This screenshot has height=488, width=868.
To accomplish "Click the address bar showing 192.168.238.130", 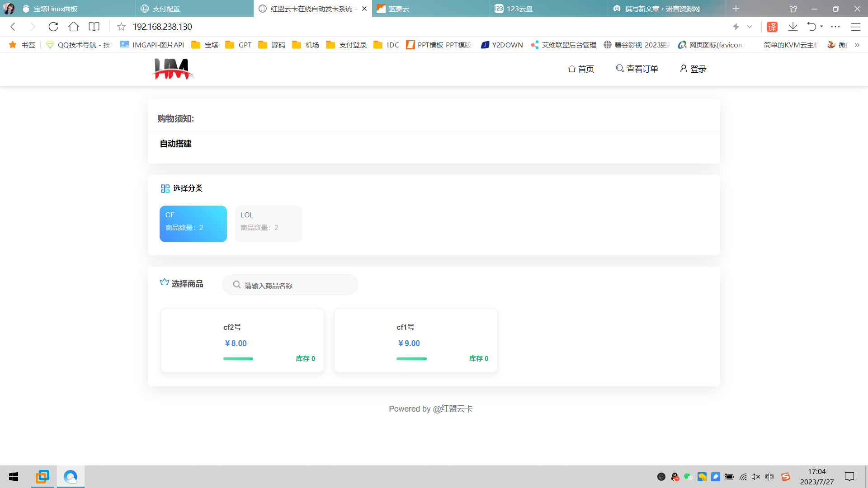I will coord(162,27).
